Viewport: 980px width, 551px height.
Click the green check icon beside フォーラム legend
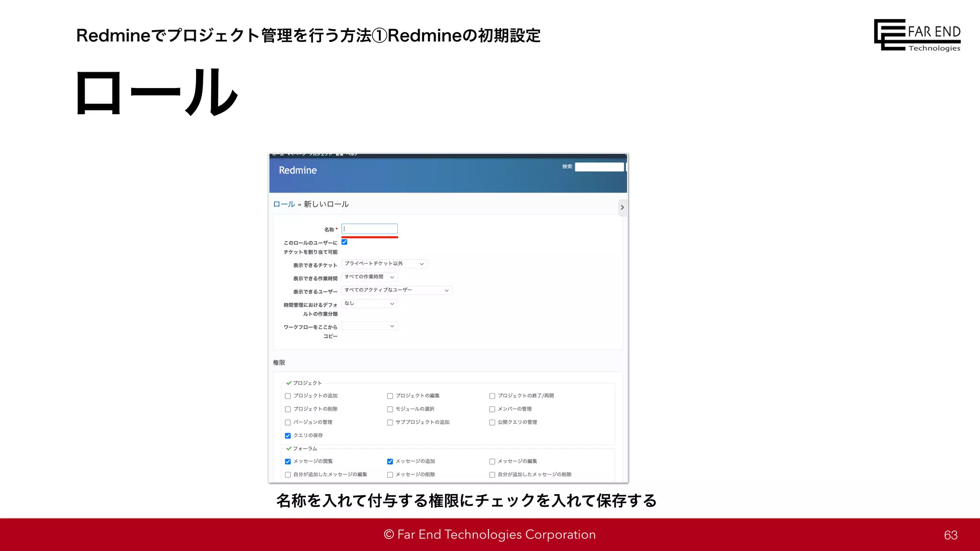tap(289, 449)
